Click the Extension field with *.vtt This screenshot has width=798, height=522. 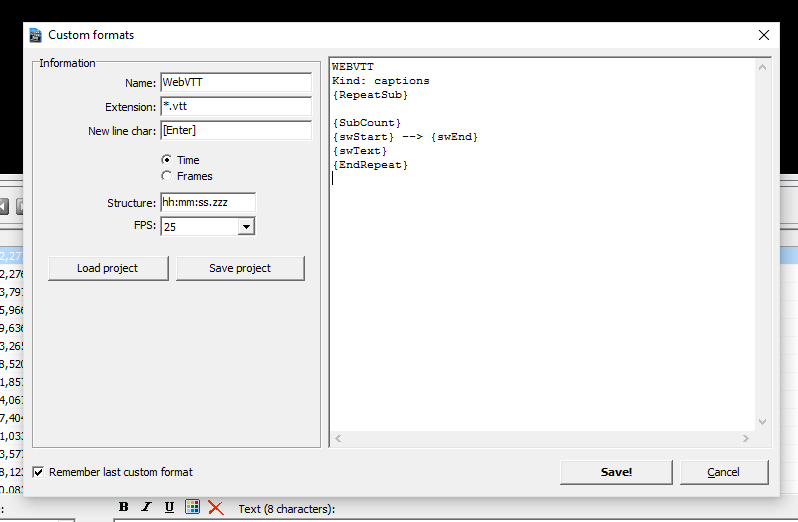236,106
